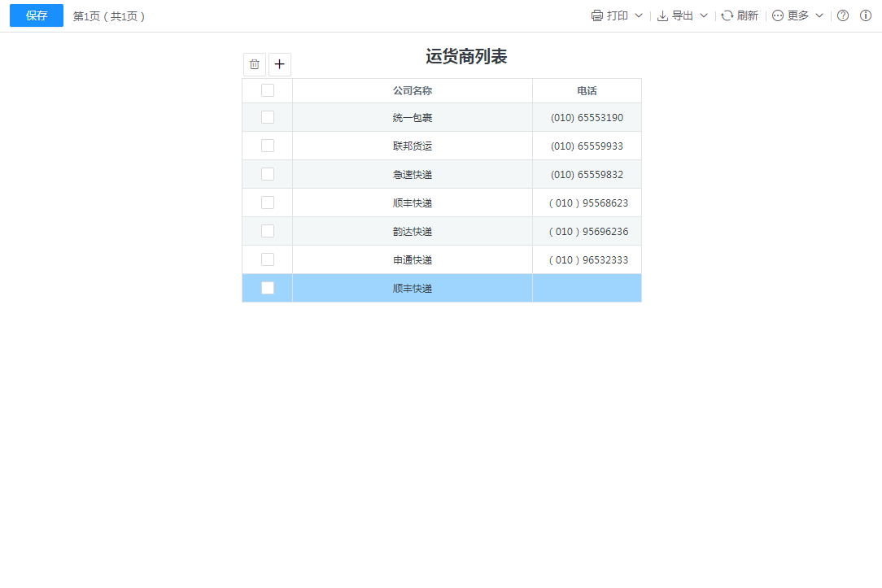Image resolution: width=882 pixels, height=588 pixels.
Task: Click the info circle icon
Action: point(866,15)
